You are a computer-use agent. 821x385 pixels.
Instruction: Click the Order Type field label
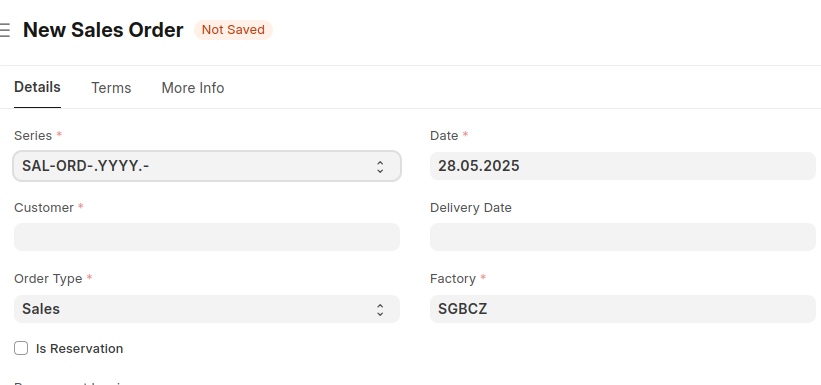tap(48, 279)
